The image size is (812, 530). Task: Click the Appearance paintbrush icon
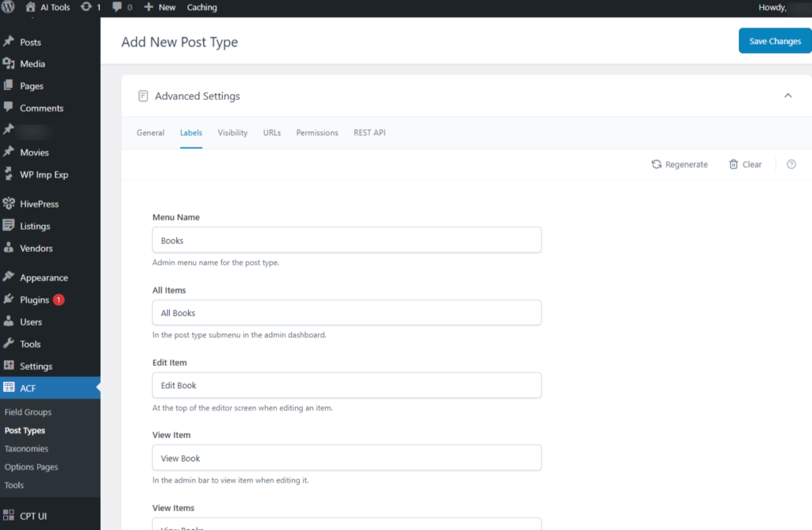[x=9, y=277]
